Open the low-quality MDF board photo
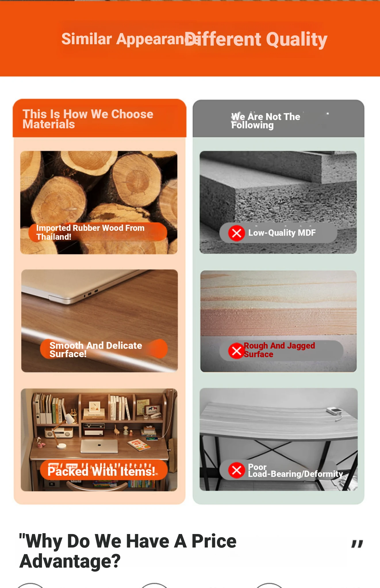 click(278, 202)
